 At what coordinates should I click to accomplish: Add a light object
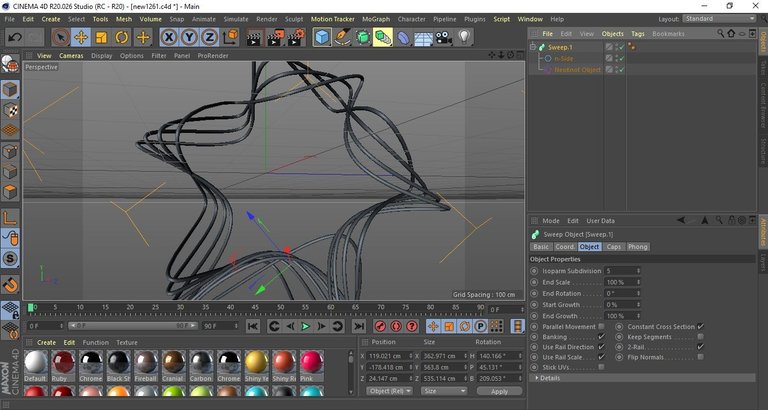pyautogui.click(x=464, y=37)
